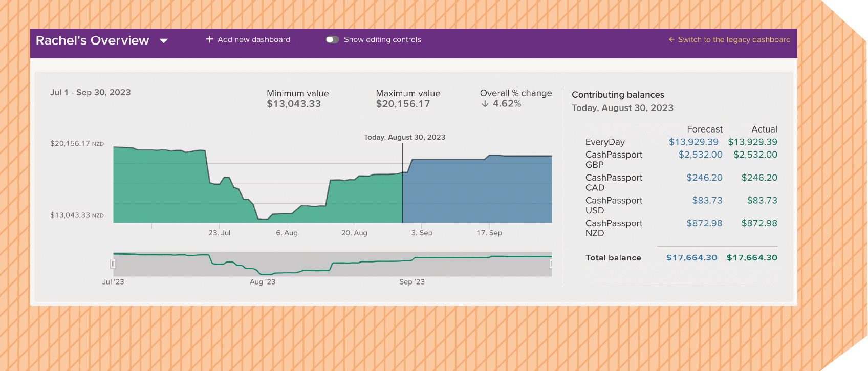Click the left arrow icon for legacy dashboard
Viewport: 868px width, 371px height.
click(x=671, y=40)
